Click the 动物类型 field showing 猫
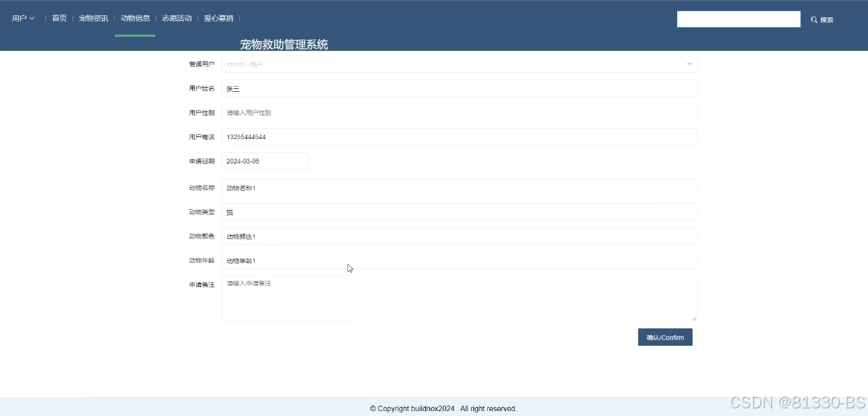 [459, 212]
